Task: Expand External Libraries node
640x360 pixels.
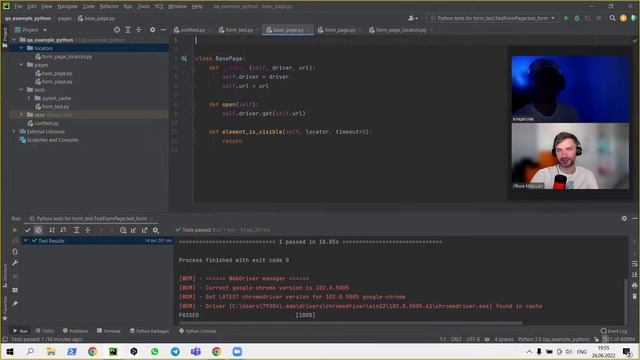Action: point(14,132)
